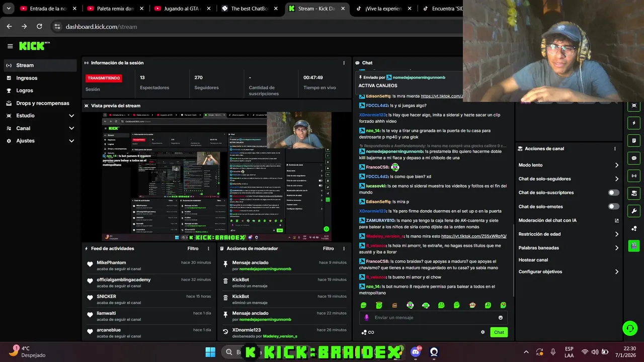Click the green clapperboard clips icon

pyautogui.click(x=634, y=246)
